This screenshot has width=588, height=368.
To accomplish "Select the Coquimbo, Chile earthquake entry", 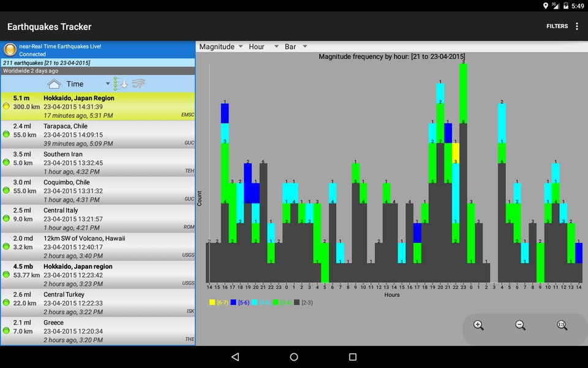I will (98, 191).
